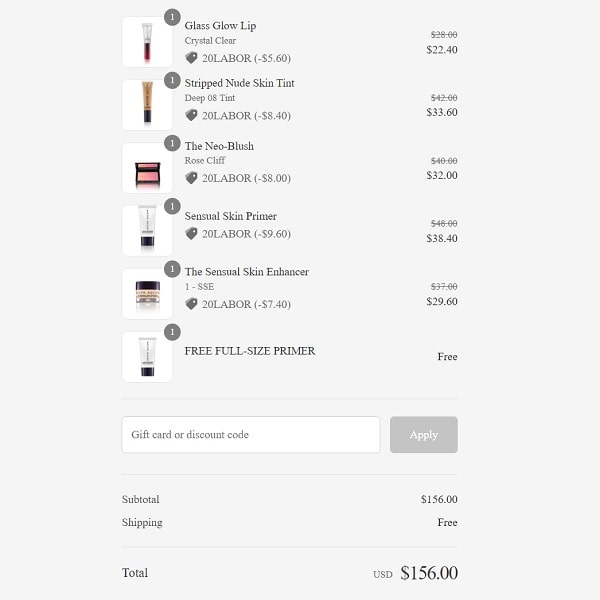This screenshot has width=600, height=600.
Task: Click the Stripped Nude Skin Tint title
Action: pyautogui.click(x=239, y=83)
